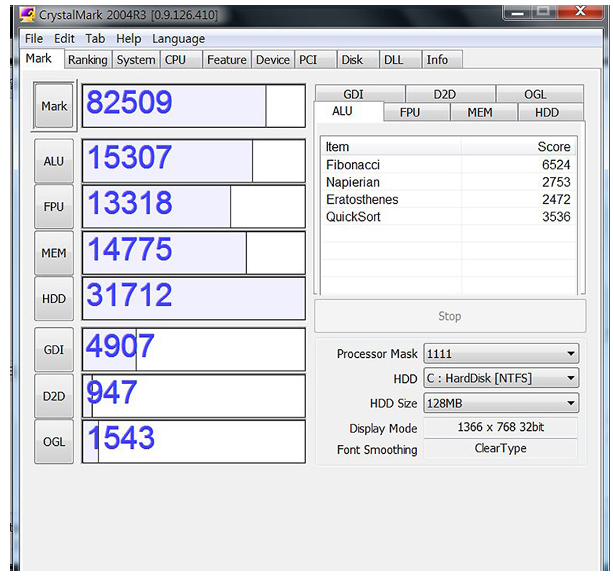
Task: Click the Font Smoothing value ClearType
Action: (501, 448)
